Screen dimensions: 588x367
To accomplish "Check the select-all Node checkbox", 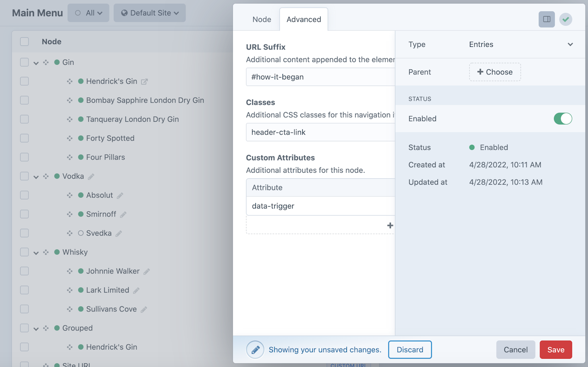I will 24,42.
